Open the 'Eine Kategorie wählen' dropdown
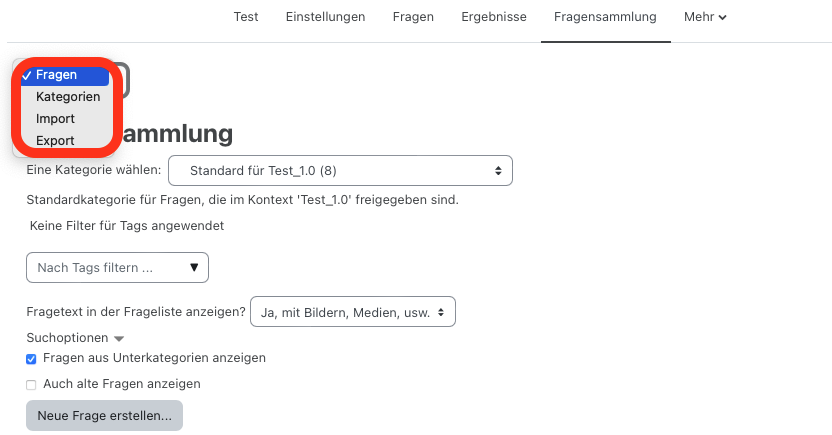The width and height of the screenshot is (832, 435). point(340,171)
